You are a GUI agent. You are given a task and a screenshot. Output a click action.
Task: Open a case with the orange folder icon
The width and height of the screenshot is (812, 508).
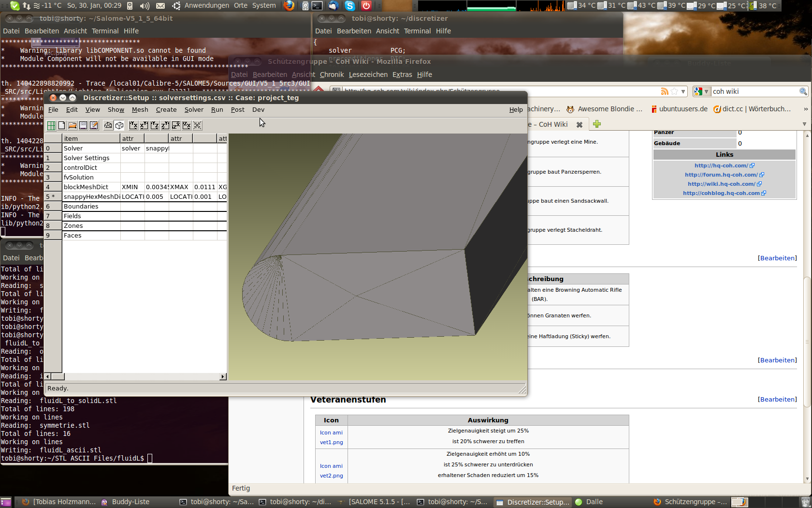[72, 125]
